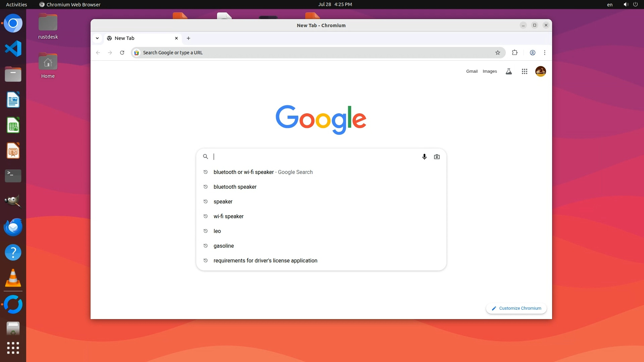This screenshot has height=362, width=644.
Task: Reload the current page
Action: coord(122,53)
